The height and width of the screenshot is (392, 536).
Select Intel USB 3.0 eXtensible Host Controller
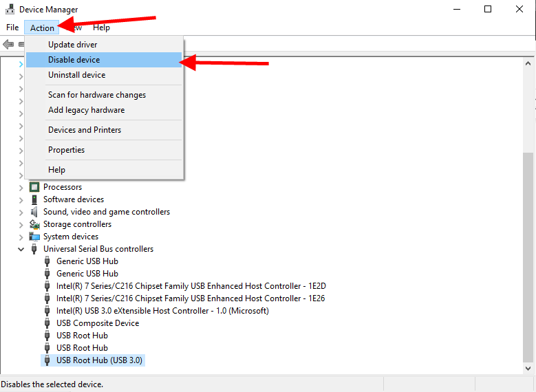click(162, 311)
